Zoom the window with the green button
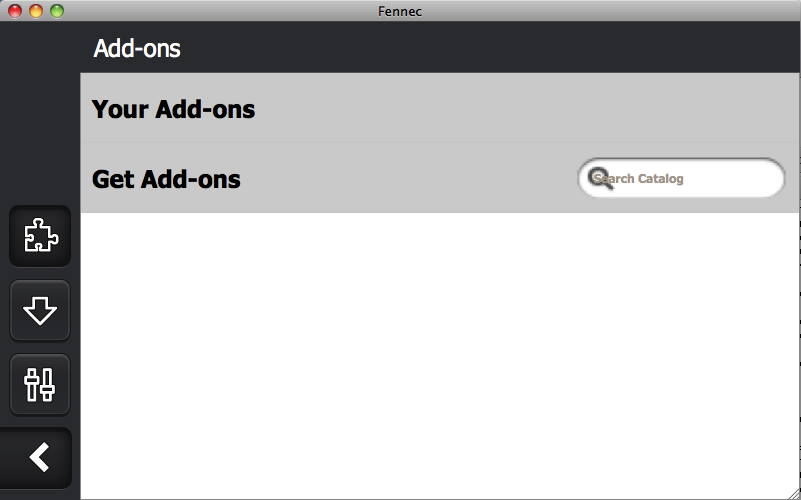 [57, 11]
